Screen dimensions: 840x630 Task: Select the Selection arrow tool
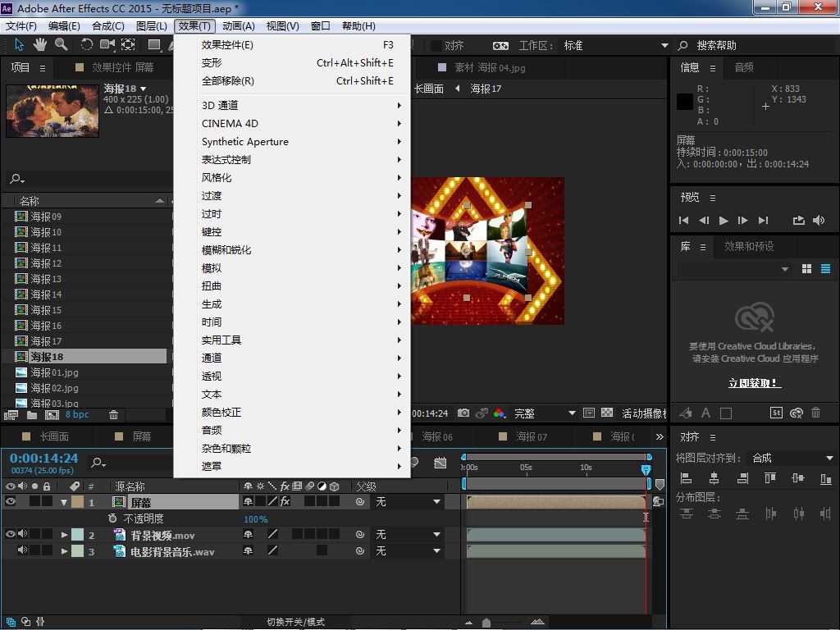20,44
